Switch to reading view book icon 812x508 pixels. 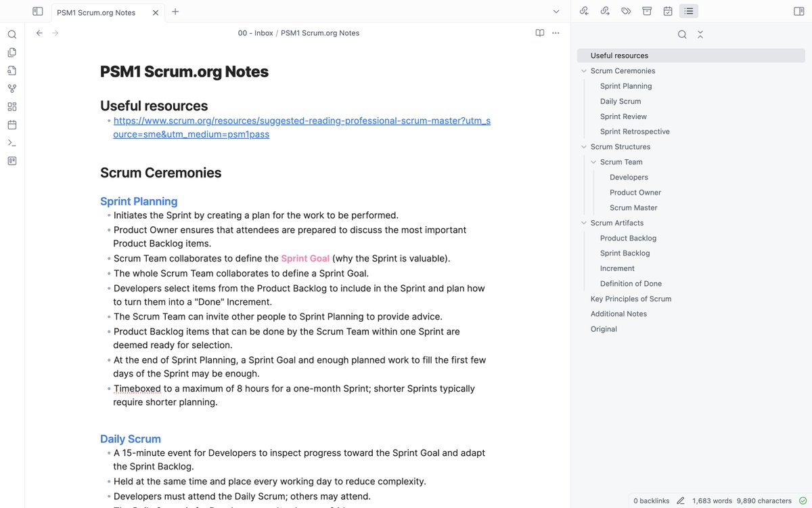(539, 33)
